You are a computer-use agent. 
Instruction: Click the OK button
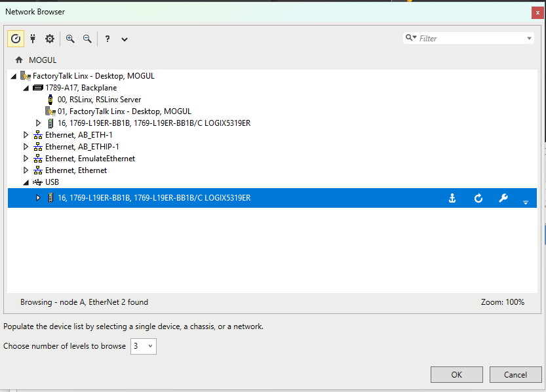pyautogui.click(x=456, y=374)
